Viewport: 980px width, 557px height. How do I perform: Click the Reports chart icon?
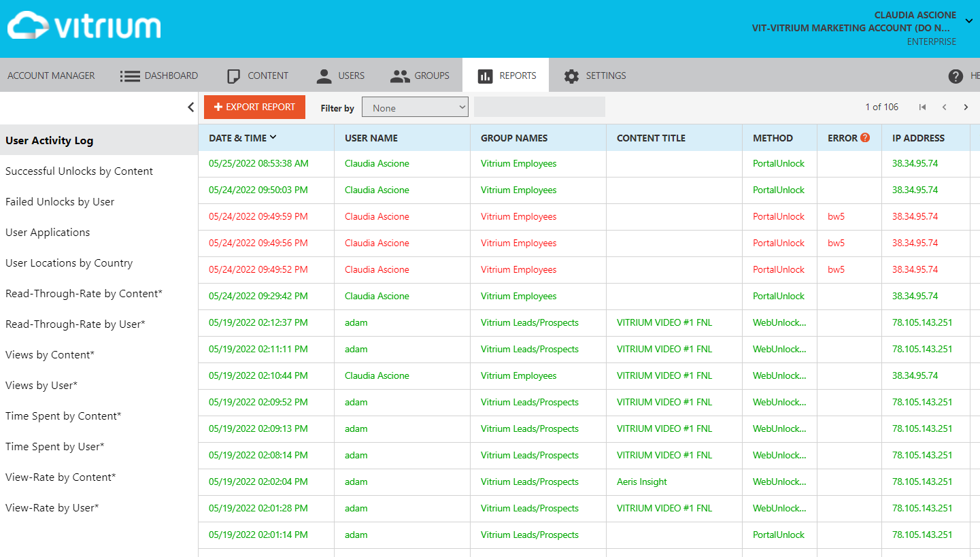485,76
